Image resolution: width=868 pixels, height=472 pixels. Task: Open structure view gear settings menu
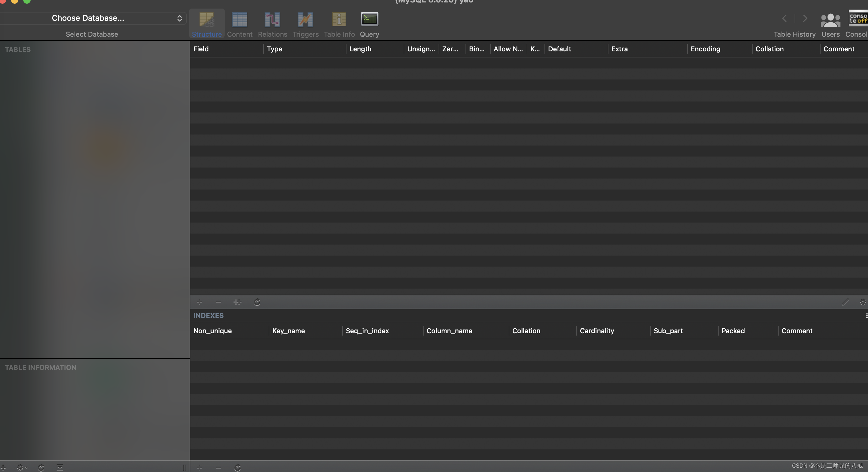pyautogui.click(x=862, y=302)
